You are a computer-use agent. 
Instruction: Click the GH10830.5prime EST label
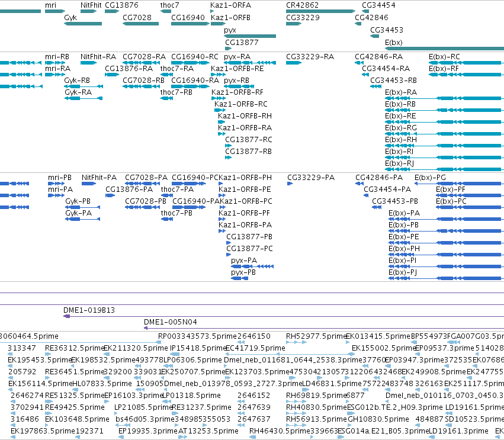point(378,419)
